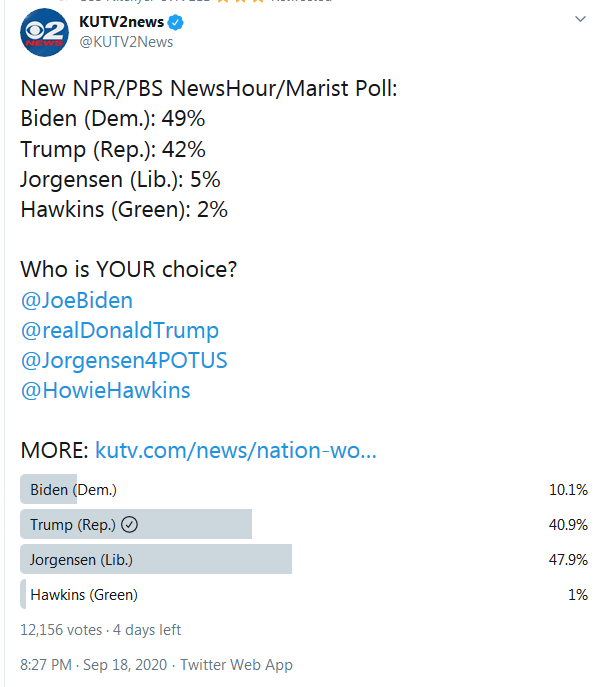Click the 47.9% Jorgensen result bar

(x=156, y=559)
